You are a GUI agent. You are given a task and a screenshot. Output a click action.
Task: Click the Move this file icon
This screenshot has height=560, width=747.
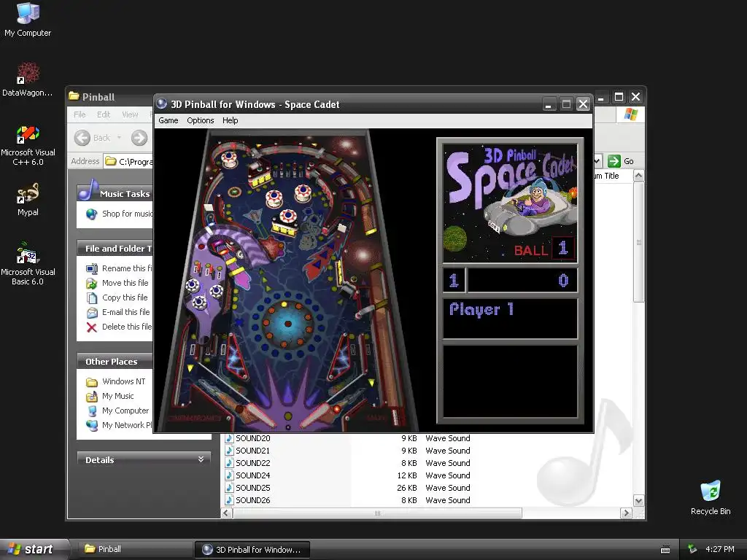91,284
